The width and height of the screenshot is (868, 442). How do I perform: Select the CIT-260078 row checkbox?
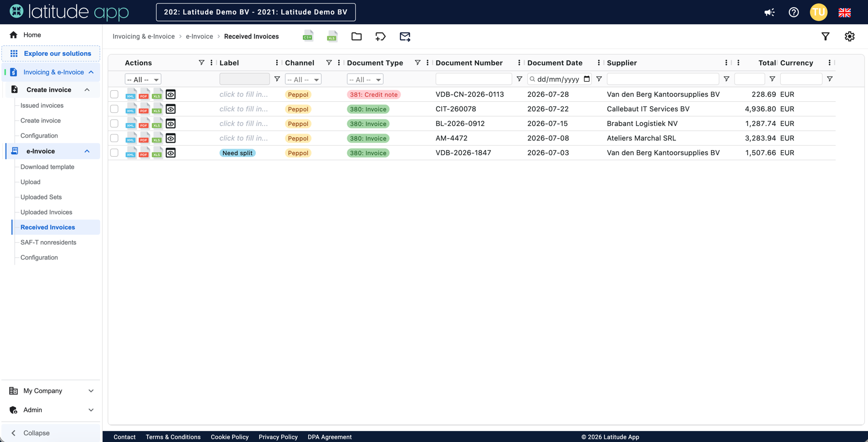[114, 109]
